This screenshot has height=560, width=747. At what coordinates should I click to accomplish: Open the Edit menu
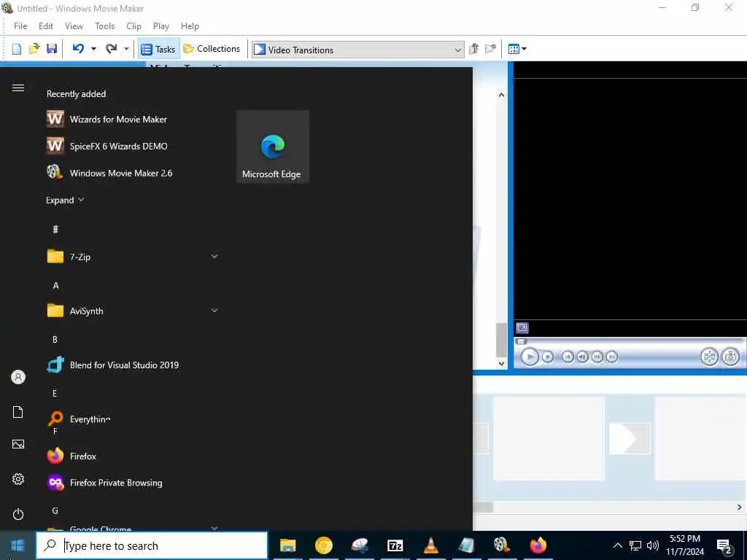(x=46, y=26)
